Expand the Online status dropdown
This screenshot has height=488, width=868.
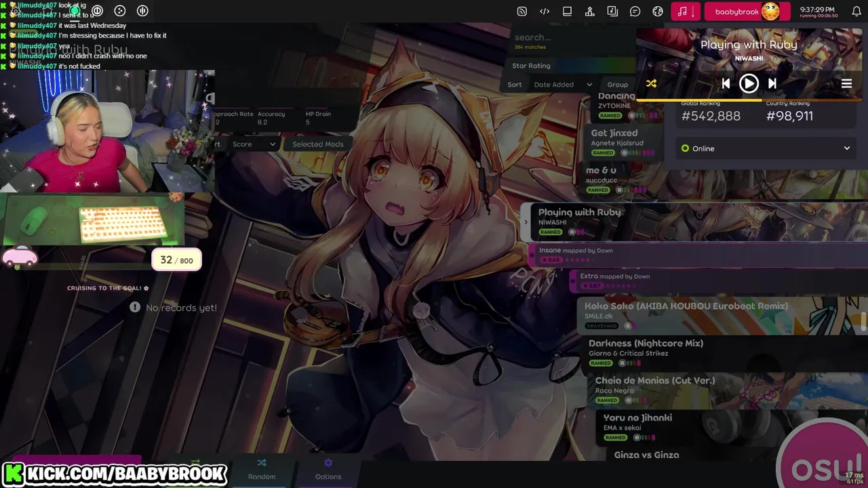[766, 148]
